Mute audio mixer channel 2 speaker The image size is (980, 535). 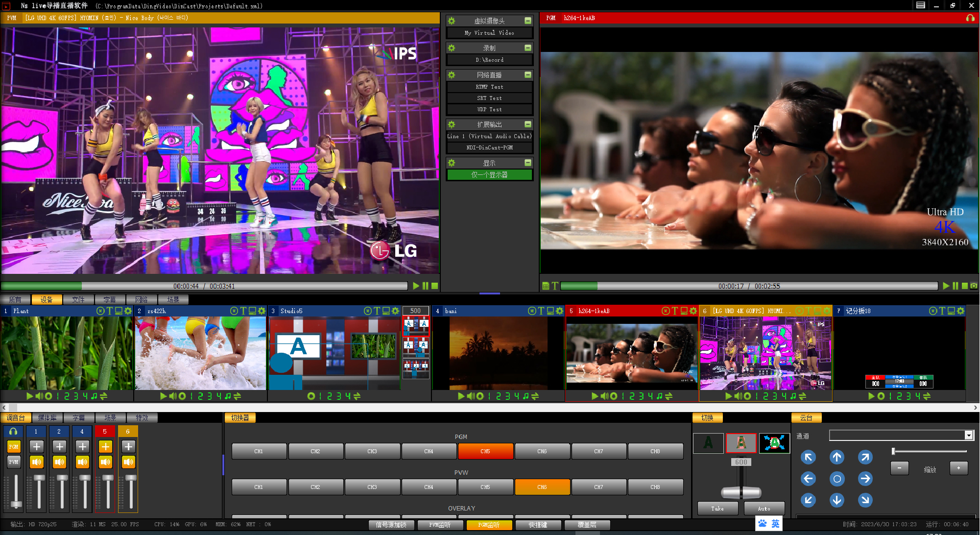pos(59,462)
